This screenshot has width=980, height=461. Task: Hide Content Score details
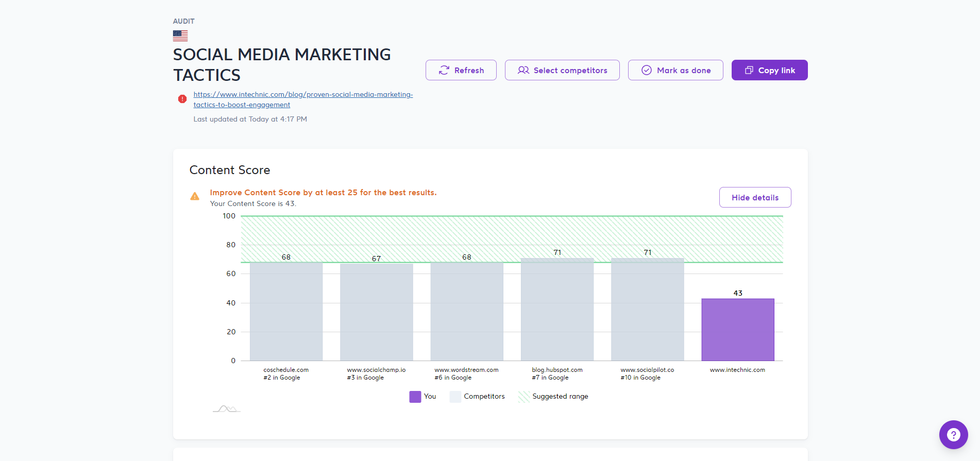click(x=755, y=197)
